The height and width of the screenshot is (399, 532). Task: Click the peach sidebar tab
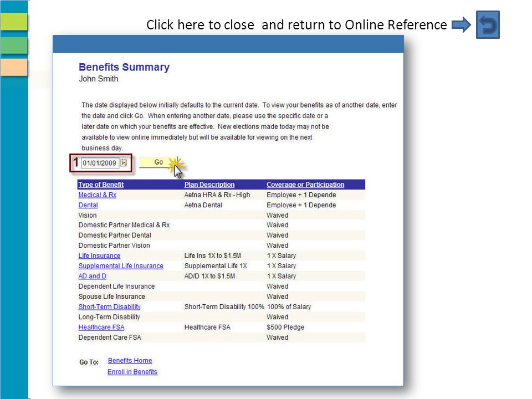click(14, 67)
